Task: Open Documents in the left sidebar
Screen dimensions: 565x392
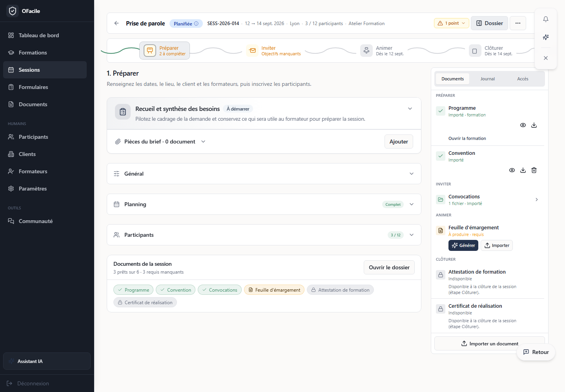Action: [x=45, y=104]
